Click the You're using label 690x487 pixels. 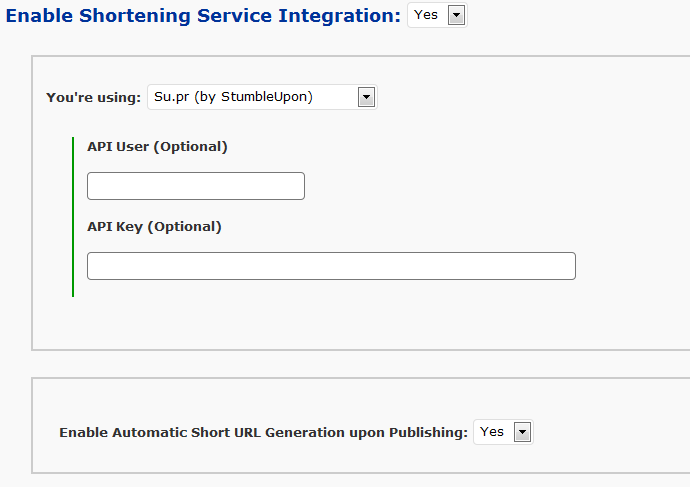[x=93, y=97]
